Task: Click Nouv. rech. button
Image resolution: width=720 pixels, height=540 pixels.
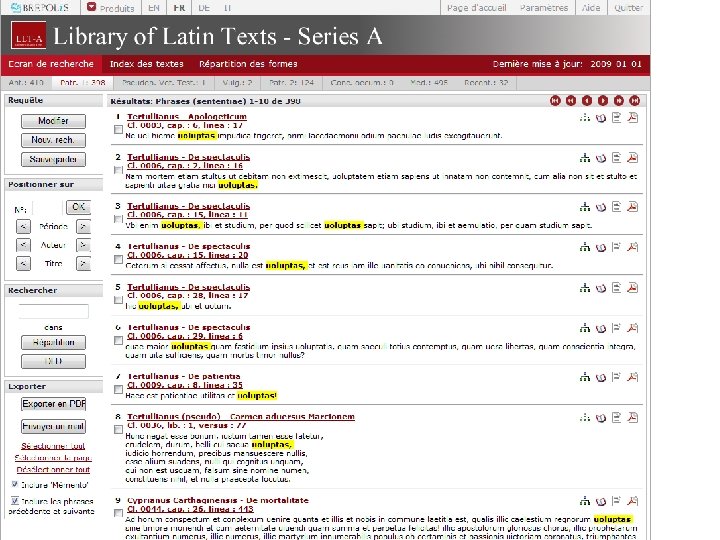Action: 53,140
